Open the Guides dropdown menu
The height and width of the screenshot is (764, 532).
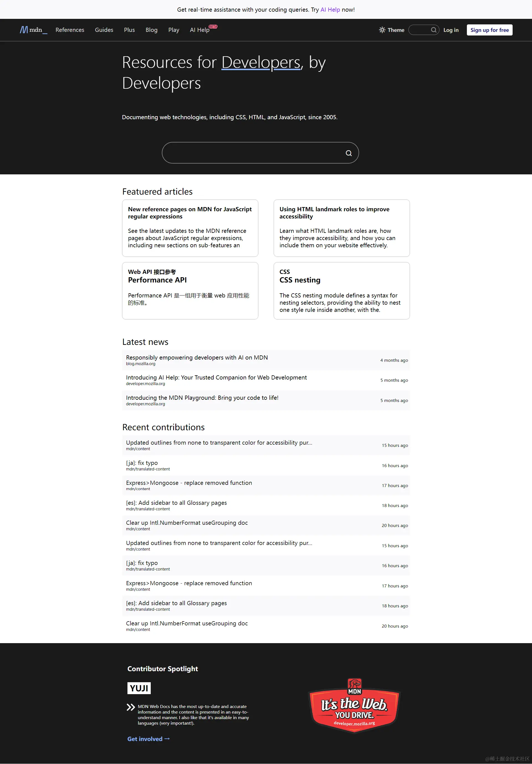104,30
